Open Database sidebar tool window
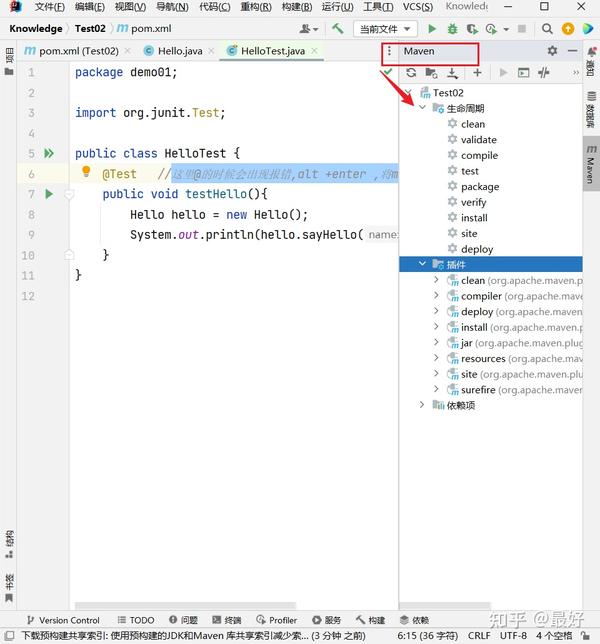 591,109
